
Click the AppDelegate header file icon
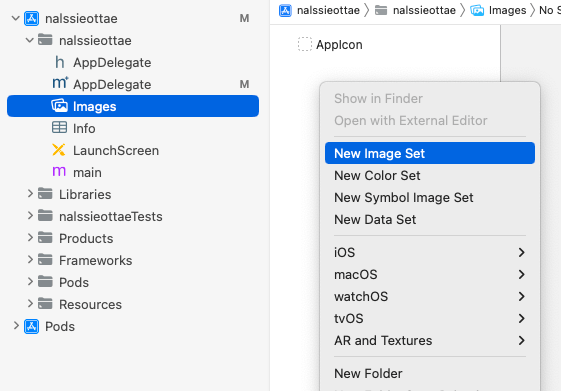coord(60,62)
